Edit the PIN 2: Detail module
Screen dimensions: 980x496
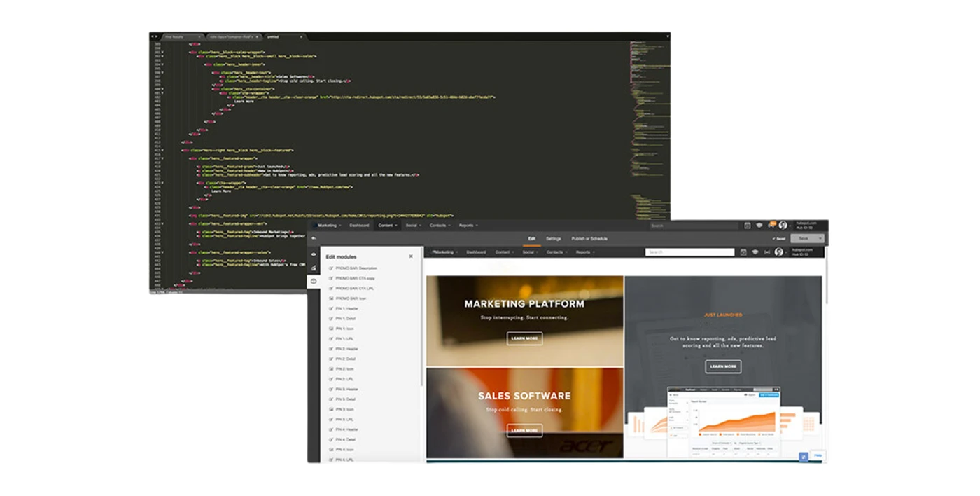342,359
